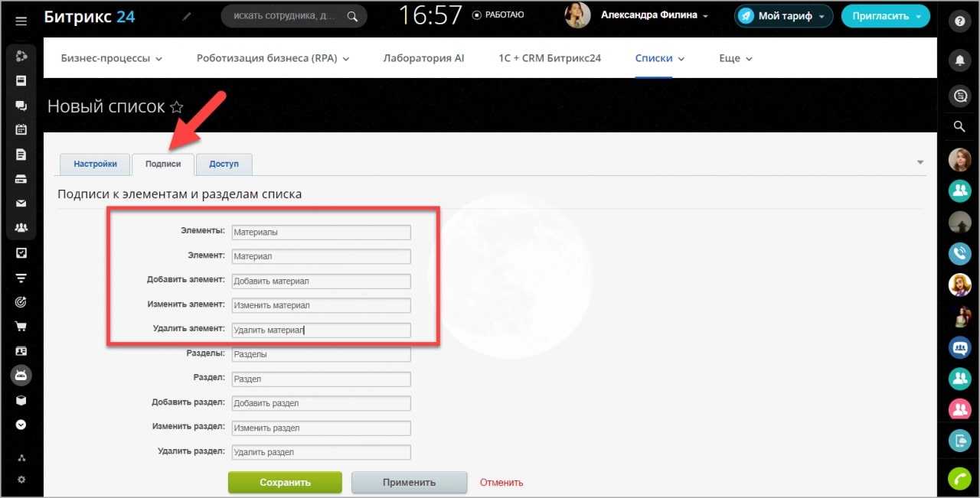980x498 pixels.
Task: Open the Пригласить dropdown button
Action: (x=885, y=15)
